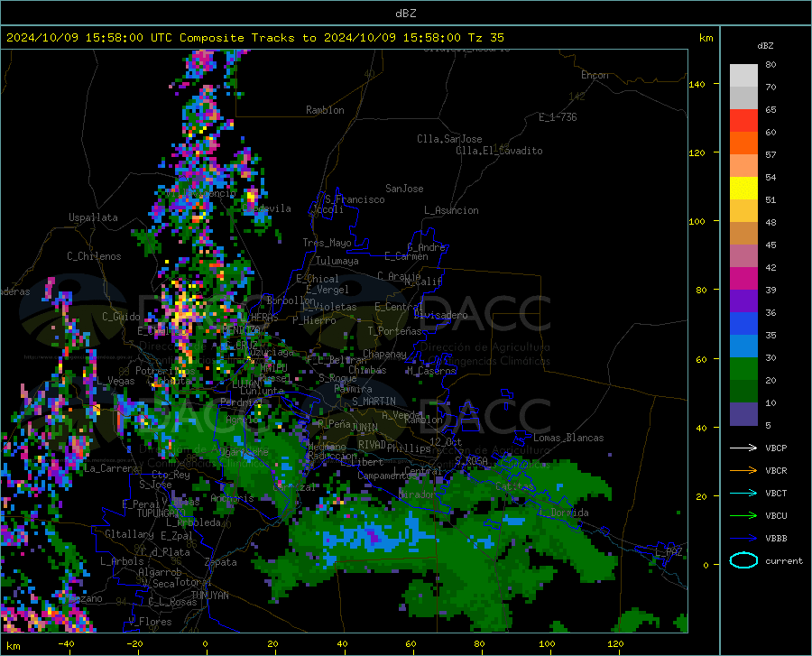Image resolution: width=812 pixels, height=656 pixels.
Task: Click the TUPUNGATO map label
Action: pyautogui.click(x=161, y=513)
